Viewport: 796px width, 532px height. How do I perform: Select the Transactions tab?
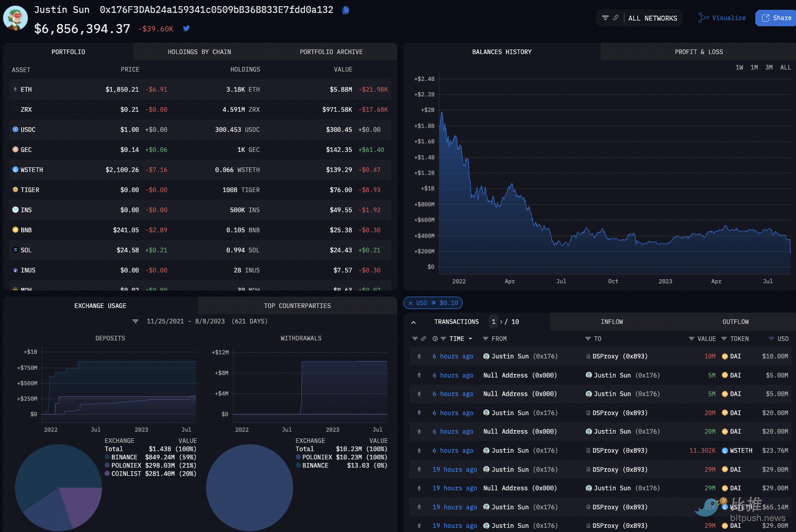pyautogui.click(x=456, y=322)
